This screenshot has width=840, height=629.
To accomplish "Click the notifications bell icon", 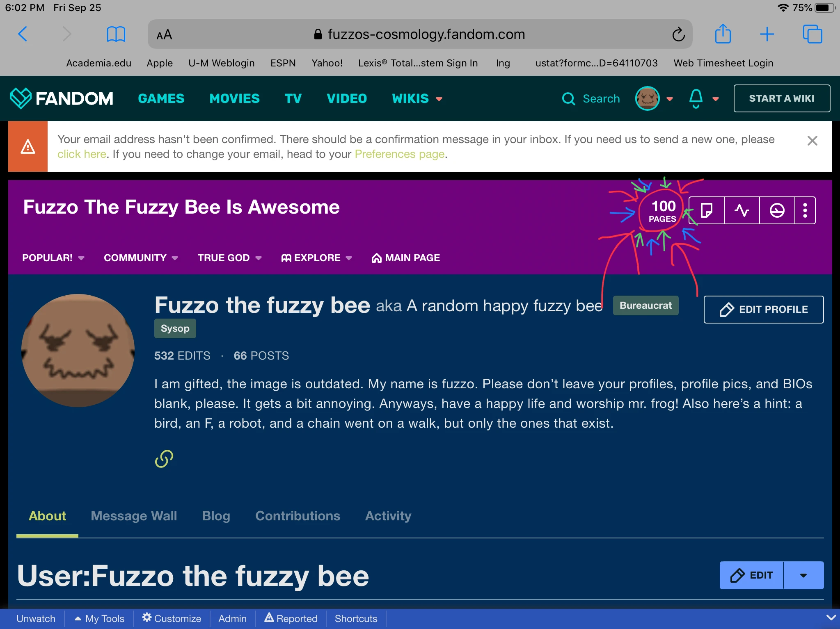I will [696, 98].
